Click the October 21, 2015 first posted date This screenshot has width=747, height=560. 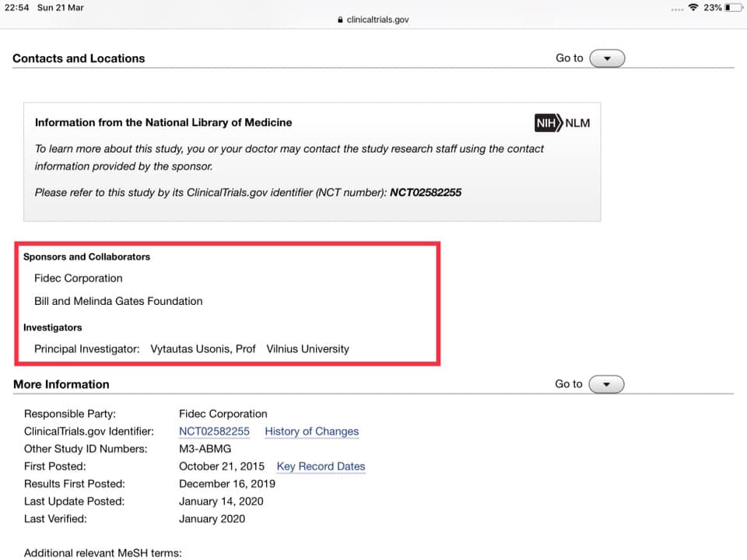(x=222, y=467)
